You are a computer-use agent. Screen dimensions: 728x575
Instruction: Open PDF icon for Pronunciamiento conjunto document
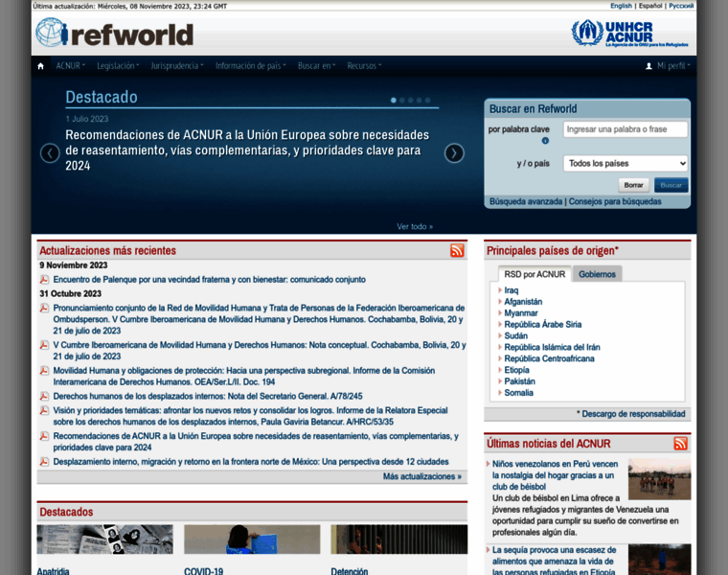pos(44,308)
